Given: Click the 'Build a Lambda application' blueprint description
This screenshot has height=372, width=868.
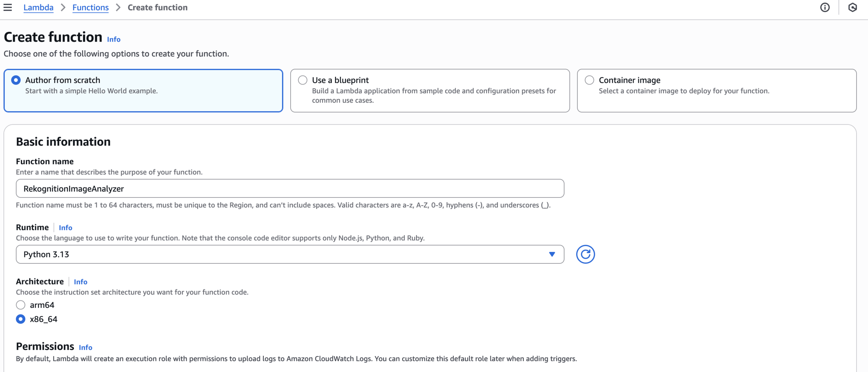Looking at the screenshot, I should [x=434, y=95].
